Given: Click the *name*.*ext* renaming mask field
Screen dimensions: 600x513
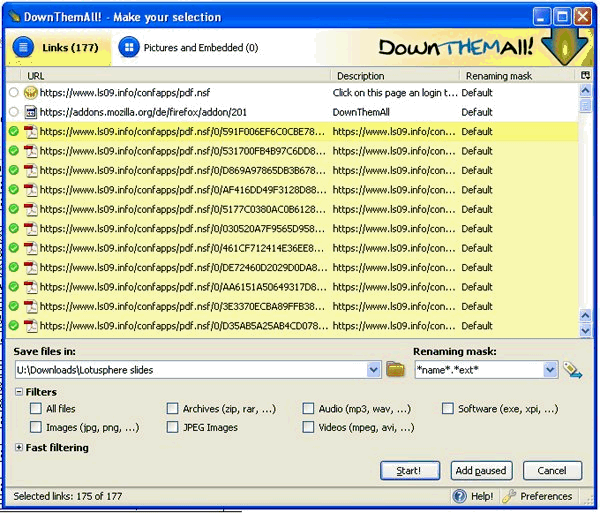Looking at the screenshot, I should click(x=479, y=370).
